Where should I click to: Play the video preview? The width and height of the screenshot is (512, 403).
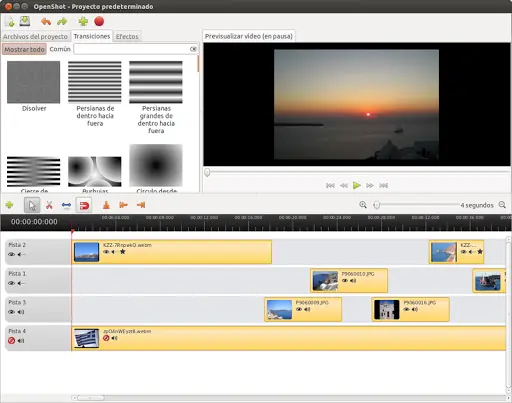click(357, 185)
